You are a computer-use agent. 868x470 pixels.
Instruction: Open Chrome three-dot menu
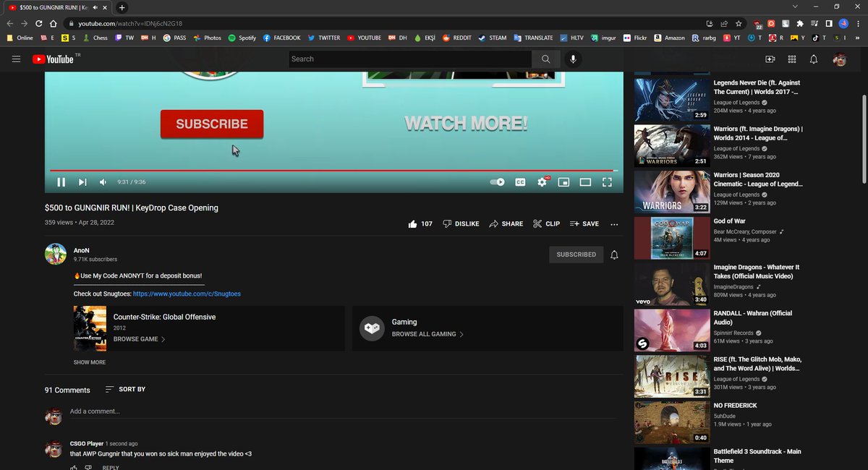click(859, 23)
